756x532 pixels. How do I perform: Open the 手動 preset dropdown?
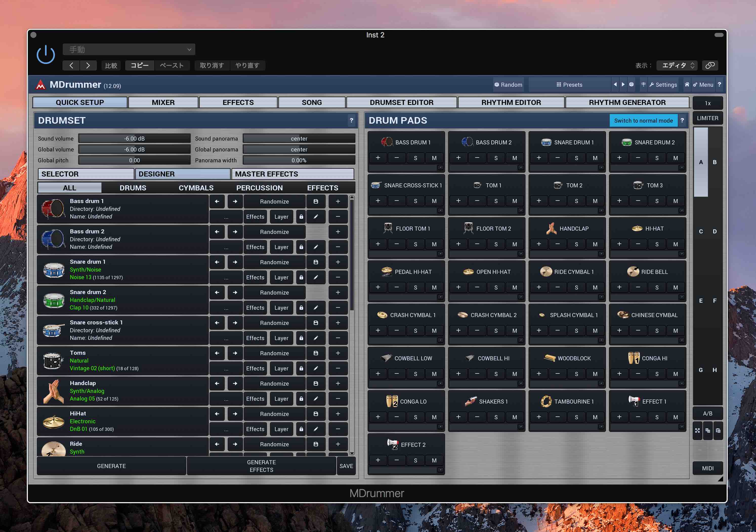click(129, 50)
